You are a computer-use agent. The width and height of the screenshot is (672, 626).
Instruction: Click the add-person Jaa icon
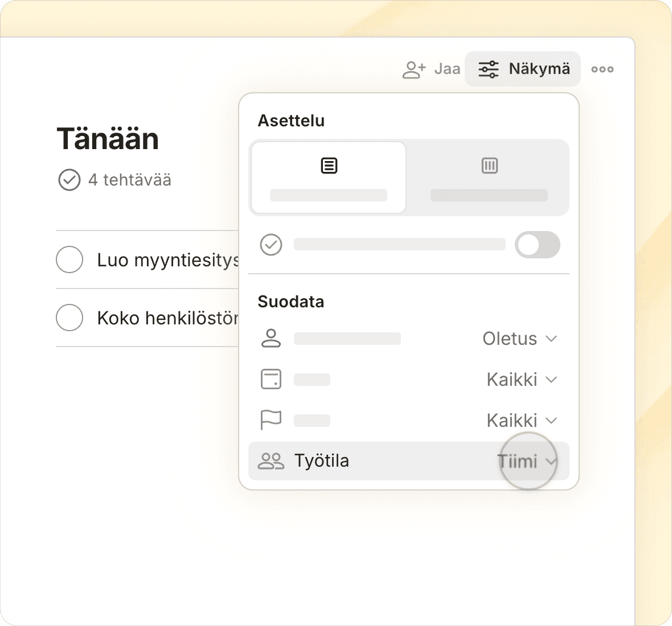tap(414, 69)
